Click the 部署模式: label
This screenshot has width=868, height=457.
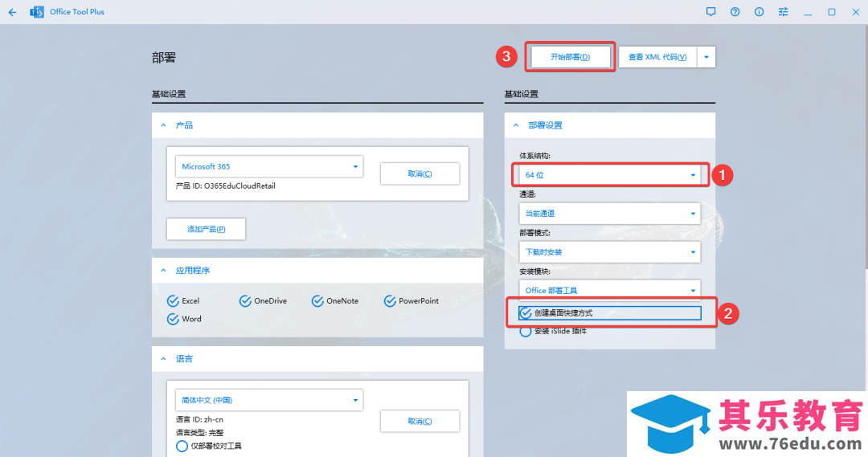[x=534, y=233]
